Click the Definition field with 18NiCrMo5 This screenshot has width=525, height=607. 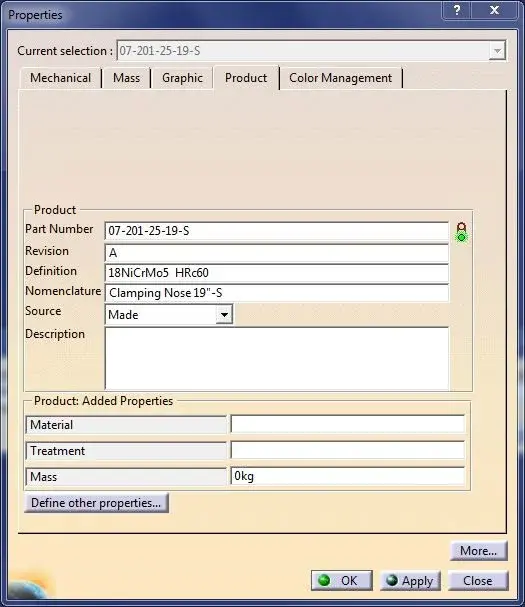[x=276, y=273]
